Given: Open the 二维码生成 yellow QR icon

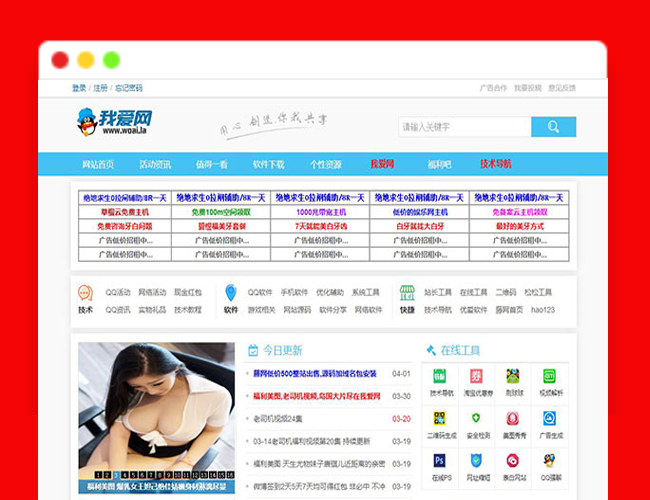Looking at the screenshot, I should point(439,418).
